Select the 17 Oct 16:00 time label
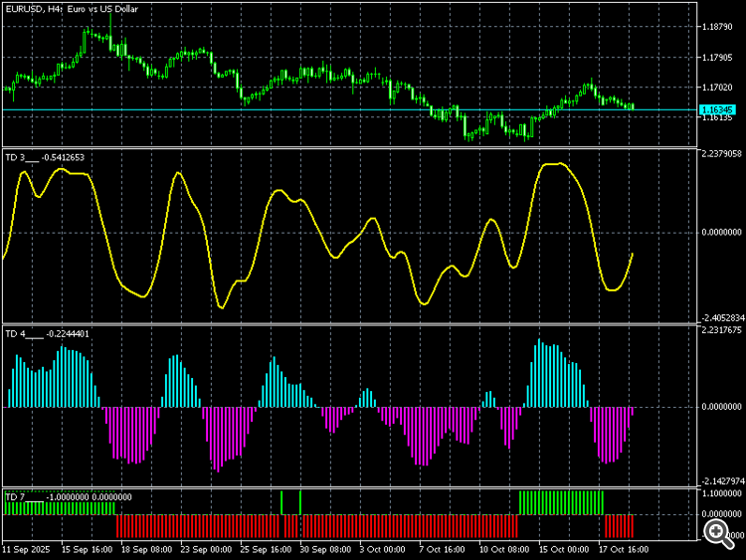 pos(624,549)
